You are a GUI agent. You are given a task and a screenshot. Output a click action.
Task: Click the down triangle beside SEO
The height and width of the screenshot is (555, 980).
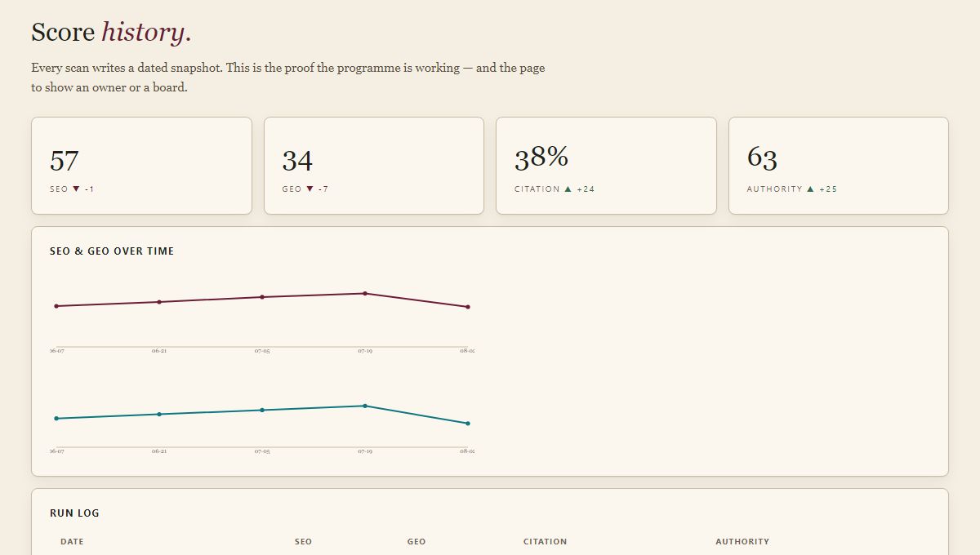pyautogui.click(x=76, y=189)
